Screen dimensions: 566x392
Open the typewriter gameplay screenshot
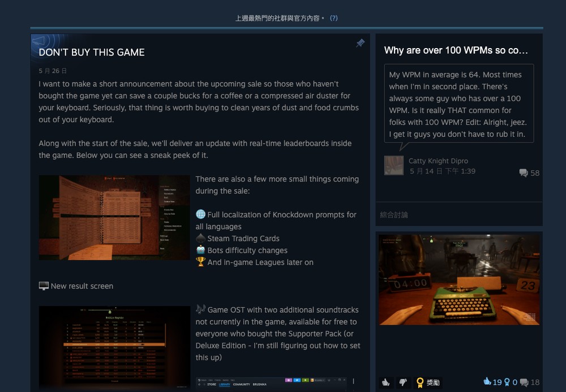point(459,280)
